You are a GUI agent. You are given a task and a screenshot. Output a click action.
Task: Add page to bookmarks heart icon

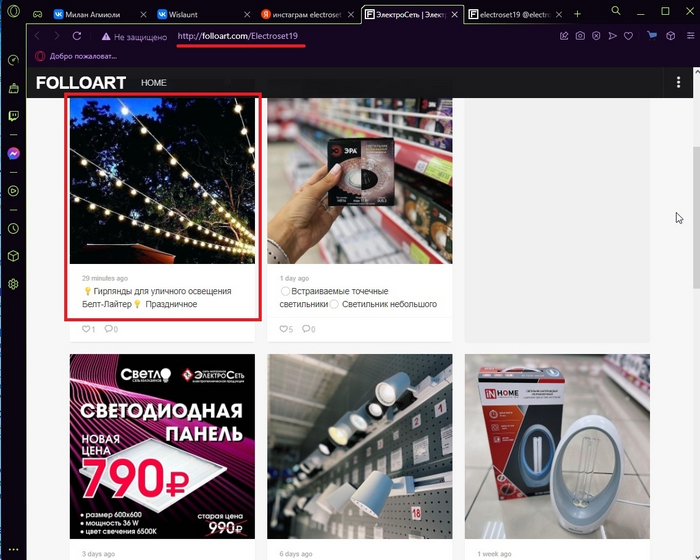pyautogui.click(x=629, y=36)
